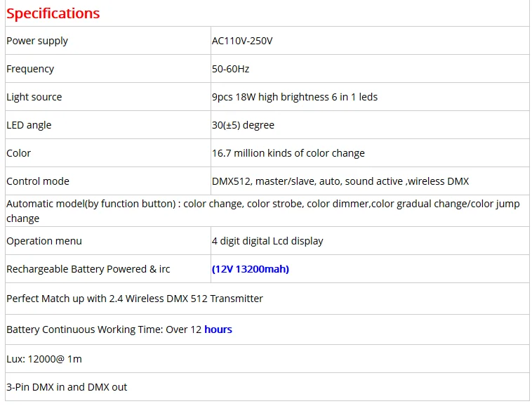Click the blue hours text

pyautogui.click(x=218, y=329)
